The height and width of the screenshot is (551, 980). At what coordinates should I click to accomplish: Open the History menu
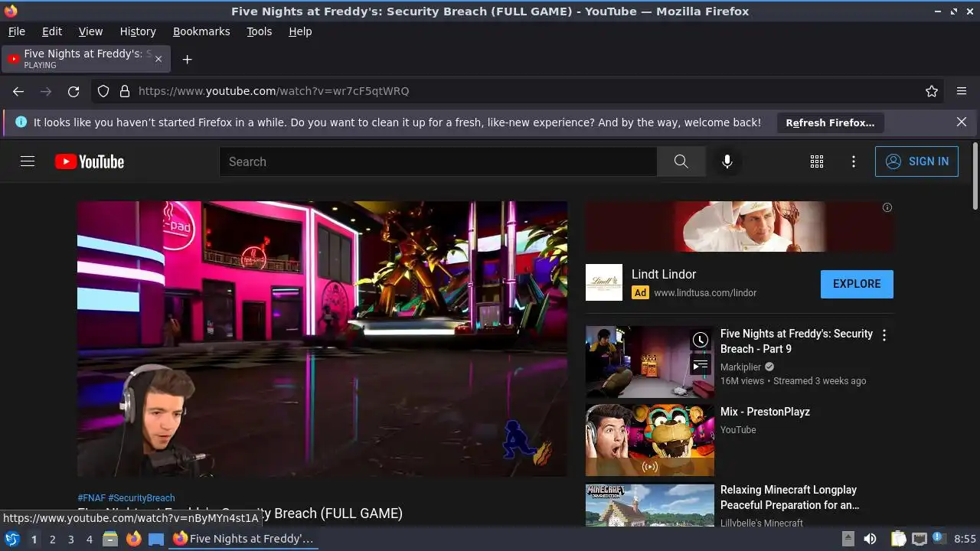(x=138, y=31)
